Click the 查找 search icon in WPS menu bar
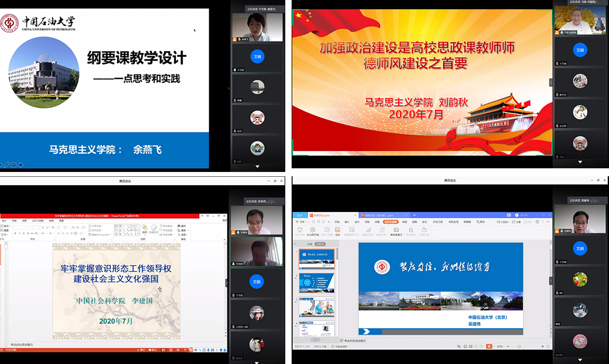The width and height of the screenshot is (609, 364). [x=480, y=222]
